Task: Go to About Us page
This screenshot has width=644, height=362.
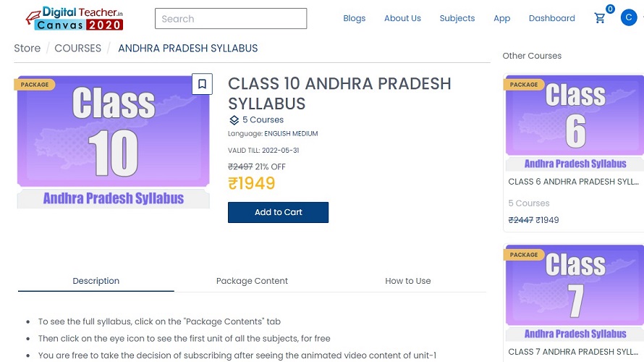Action: click(402, 19)
